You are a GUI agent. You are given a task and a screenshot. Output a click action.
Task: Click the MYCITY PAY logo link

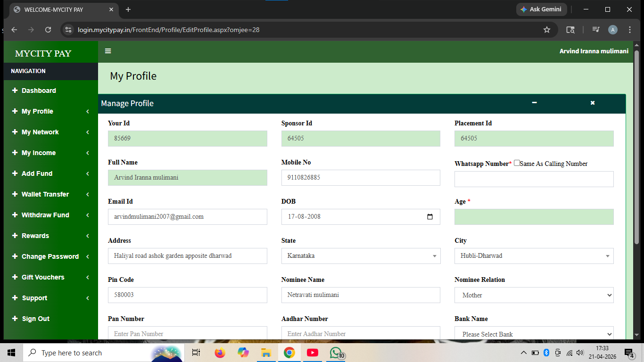(x=43, y=53)
